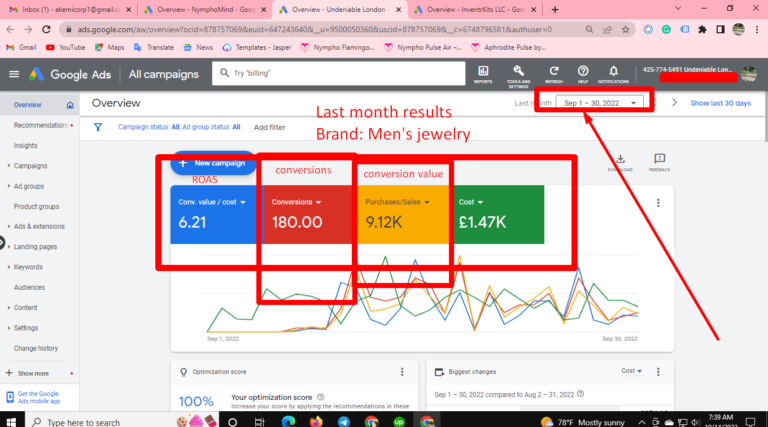Click the Reports icon in header
Image resolution: width=768 pixels, height=427 pixels.
(x=483, y=73)
